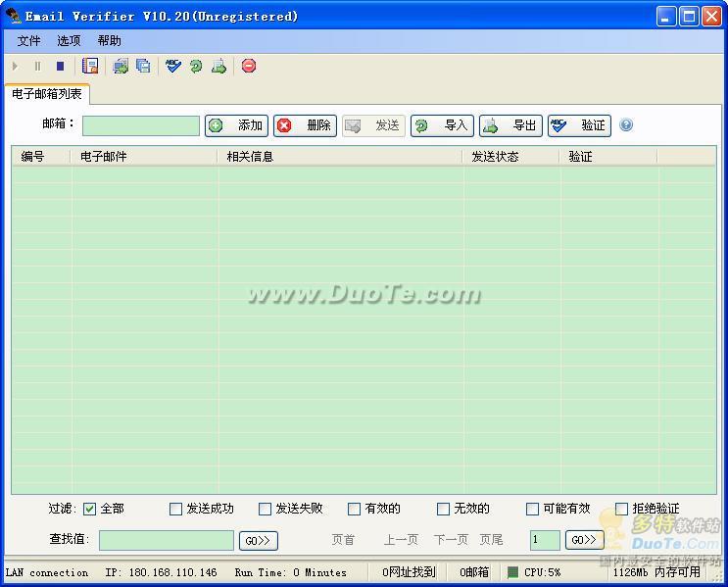Click the 发送 button
This screenshot has width=728, height=587.
pos(373,125)
